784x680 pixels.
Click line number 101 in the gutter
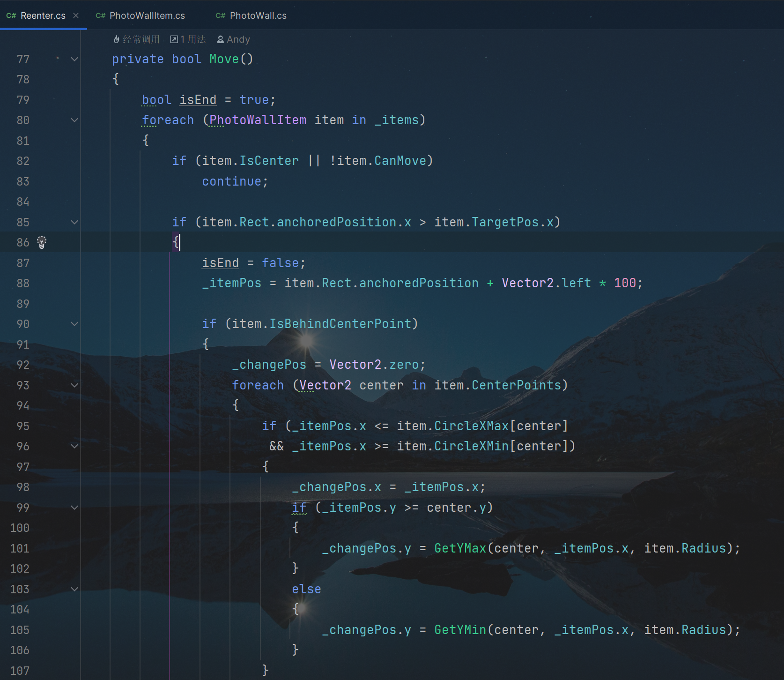20,548
